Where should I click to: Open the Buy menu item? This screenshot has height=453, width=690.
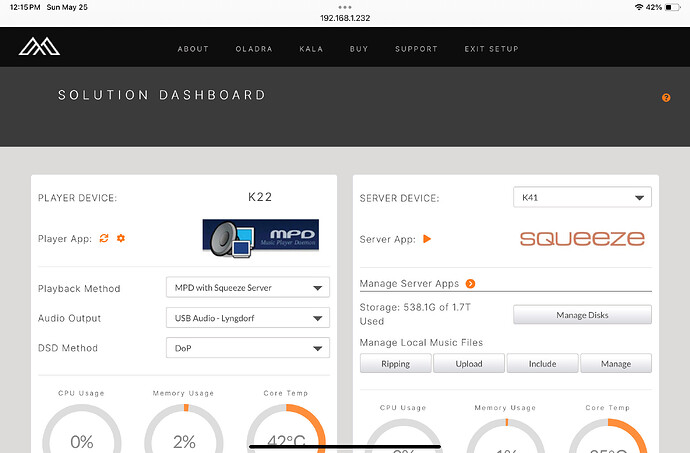pyautogui.click(x=359, y=49)
